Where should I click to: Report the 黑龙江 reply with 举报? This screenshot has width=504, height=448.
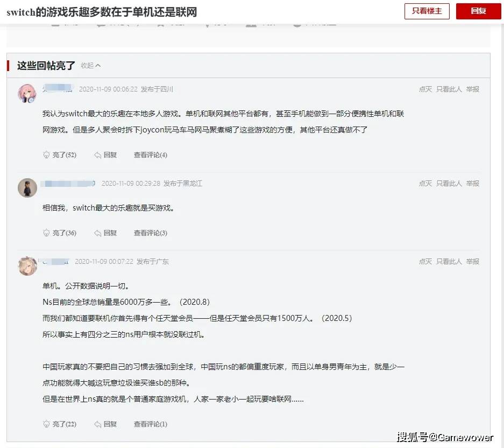472,184
